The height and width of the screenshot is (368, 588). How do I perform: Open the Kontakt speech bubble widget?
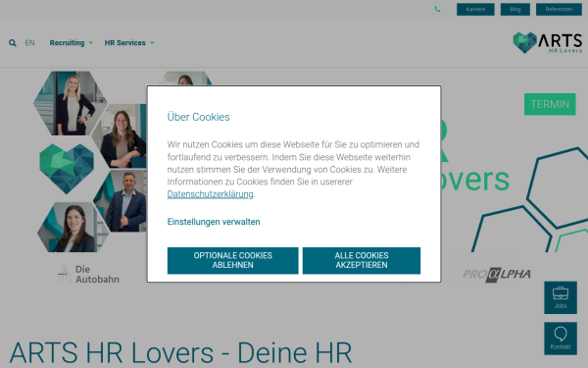[561, 339]
